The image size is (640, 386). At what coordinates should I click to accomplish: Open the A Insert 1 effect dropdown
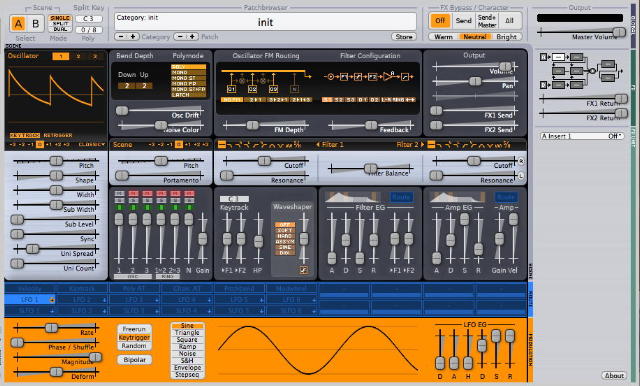coord(581,136)
